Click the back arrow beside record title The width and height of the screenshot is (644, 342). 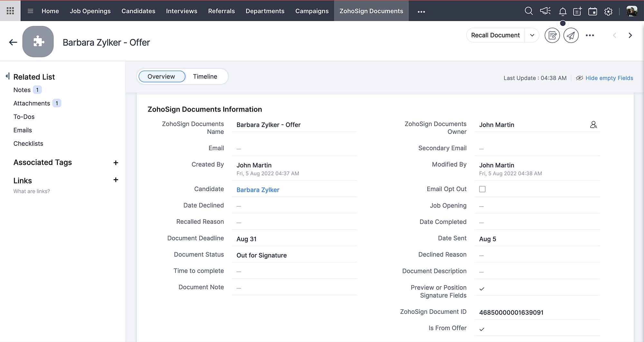[x=13, y=42]
